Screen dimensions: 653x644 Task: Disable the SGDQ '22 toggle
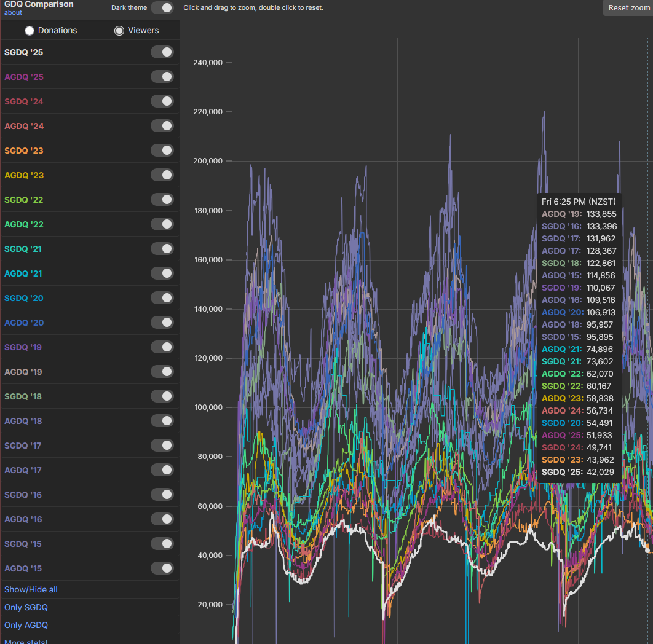[162, 199]
